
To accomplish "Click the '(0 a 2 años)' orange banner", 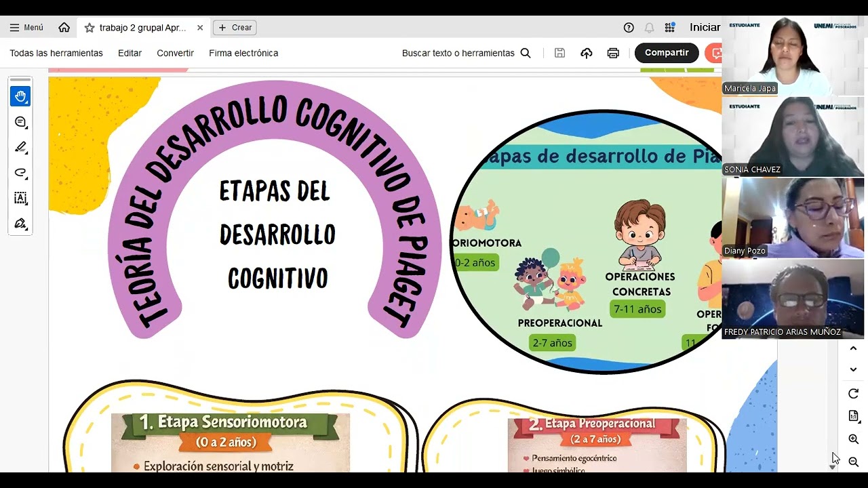I will pos(226,442).
